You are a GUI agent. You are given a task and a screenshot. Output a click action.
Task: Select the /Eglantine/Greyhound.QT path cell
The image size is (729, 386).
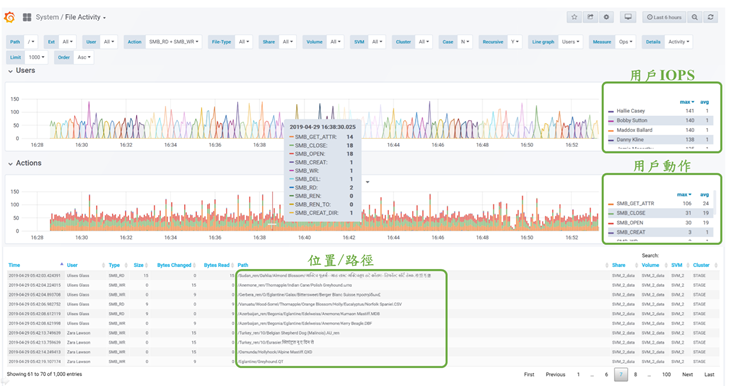(260, 361)
